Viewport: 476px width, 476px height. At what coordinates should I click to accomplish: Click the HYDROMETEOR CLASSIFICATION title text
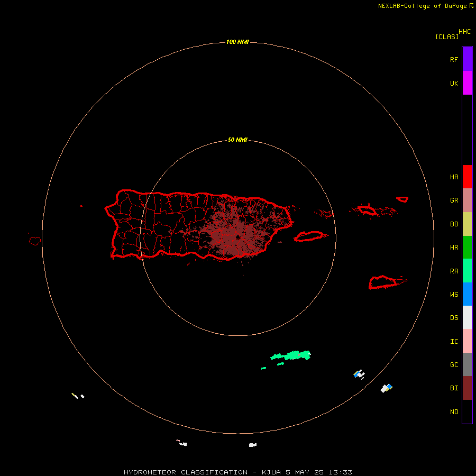click(x=186, y=472)
